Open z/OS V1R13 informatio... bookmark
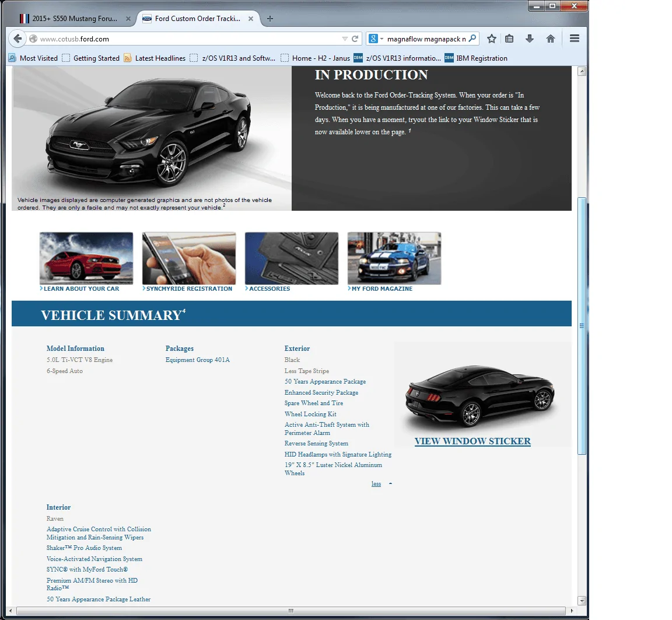The image size is (672, 620). click(x=397, y=58)
